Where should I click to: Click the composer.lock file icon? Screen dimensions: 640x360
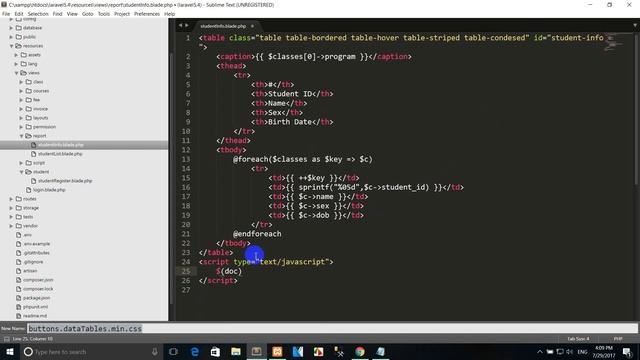[x=18, y=289]
